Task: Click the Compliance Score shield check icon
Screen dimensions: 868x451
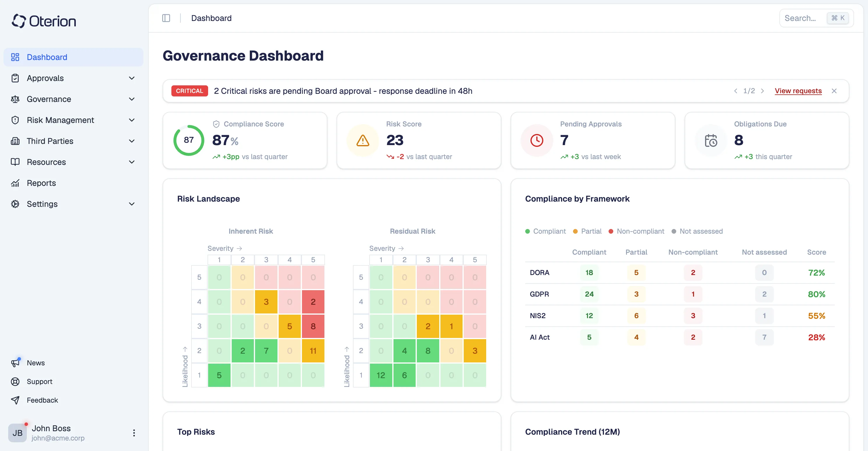Action: pos(216,124)
